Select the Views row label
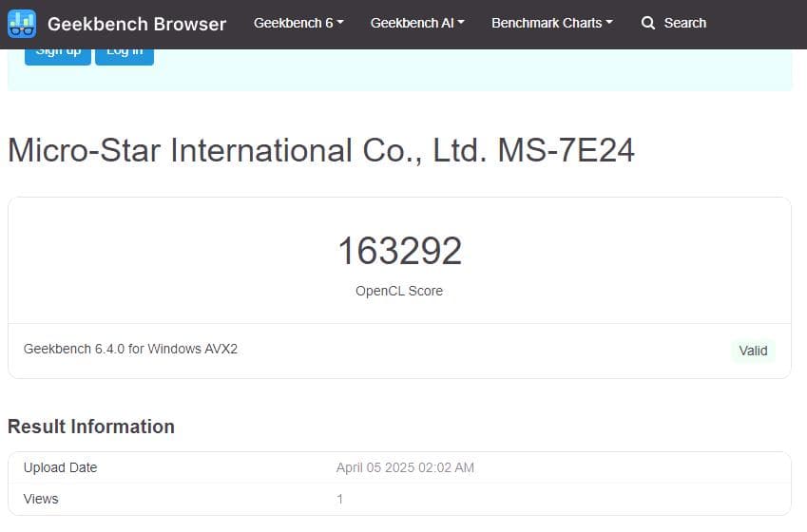This screenshot has height=532, width=807. coord(41,499)
